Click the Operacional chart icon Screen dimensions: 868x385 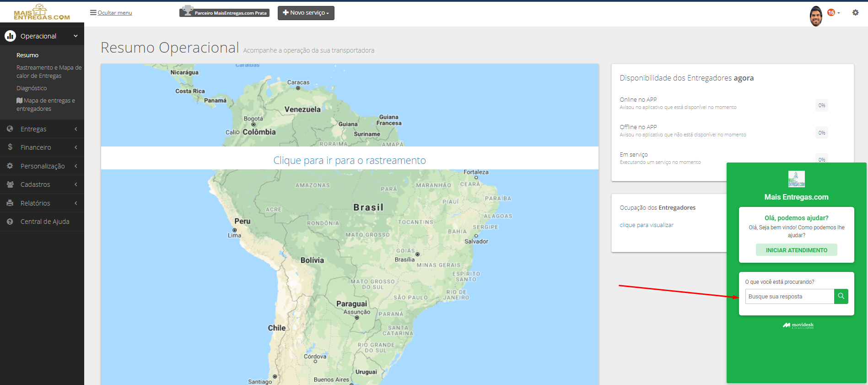10,36
